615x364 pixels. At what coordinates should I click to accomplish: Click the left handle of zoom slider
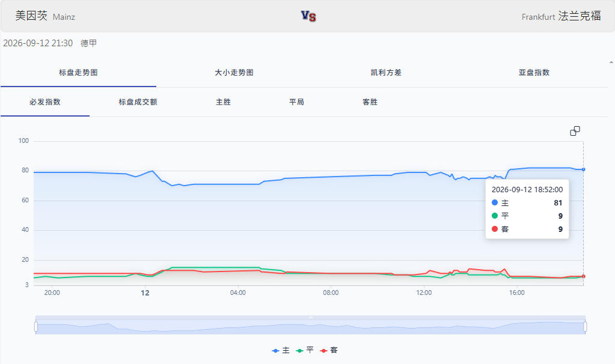pos(36,326)
